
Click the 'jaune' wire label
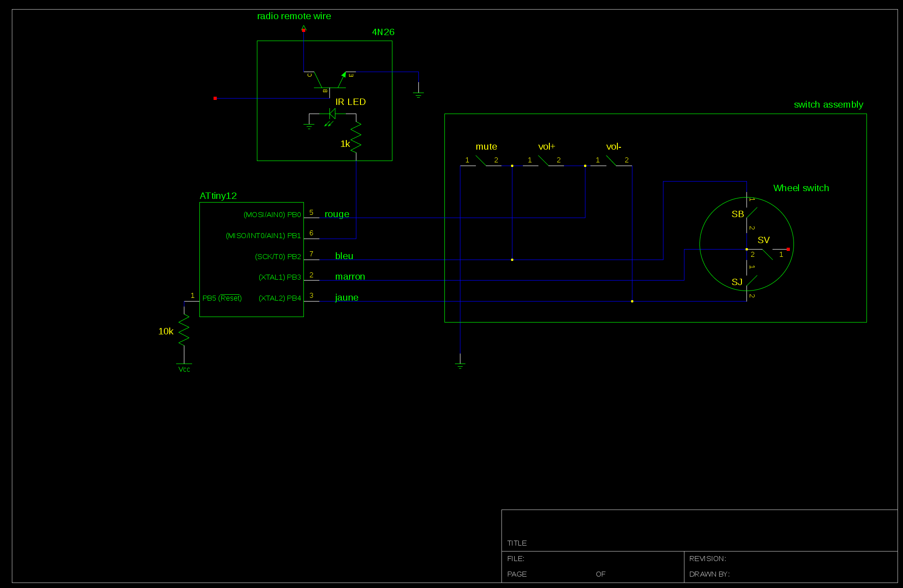[346, 297]
